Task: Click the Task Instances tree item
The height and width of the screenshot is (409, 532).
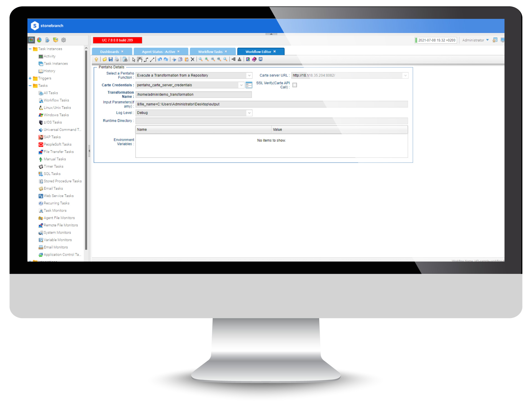Action: pyautogui.click(x=50, y=49)
